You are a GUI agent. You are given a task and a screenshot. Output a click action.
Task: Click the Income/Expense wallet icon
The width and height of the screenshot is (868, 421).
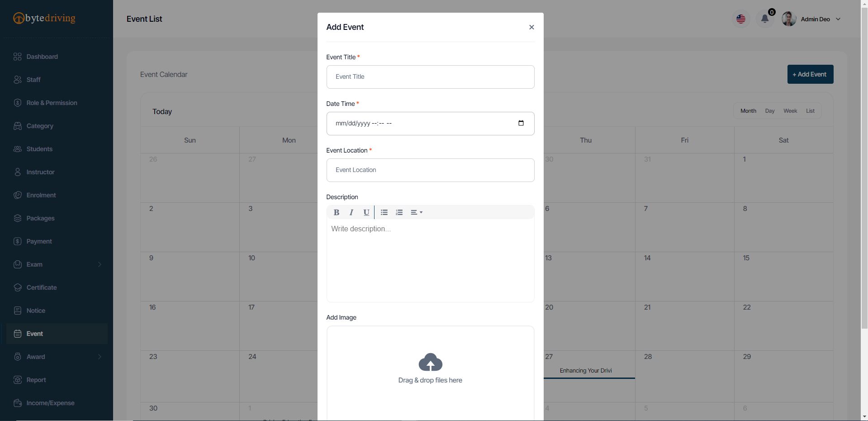pyautogui.click(x=18, y=403)
